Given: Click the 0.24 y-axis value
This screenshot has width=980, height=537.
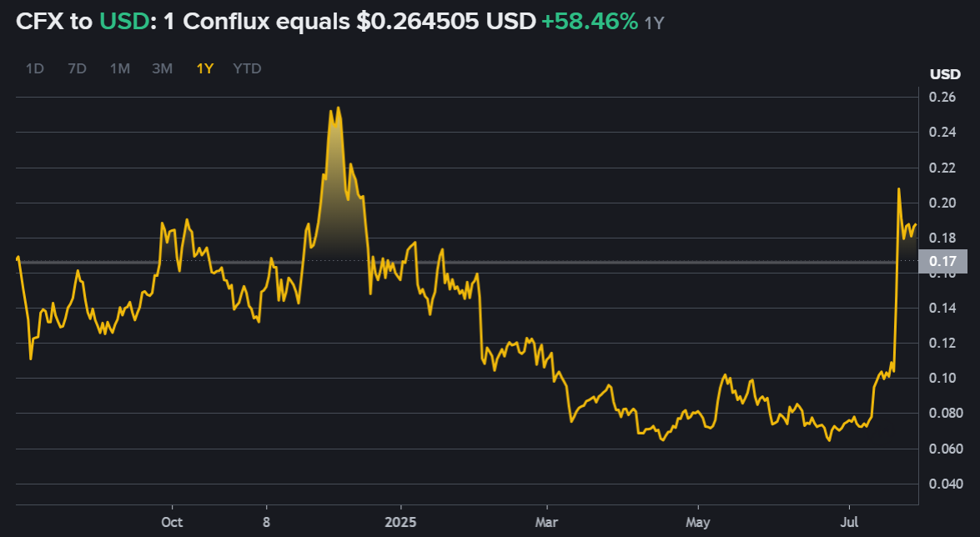Looking at the screenshot, I should coord(942,132).
